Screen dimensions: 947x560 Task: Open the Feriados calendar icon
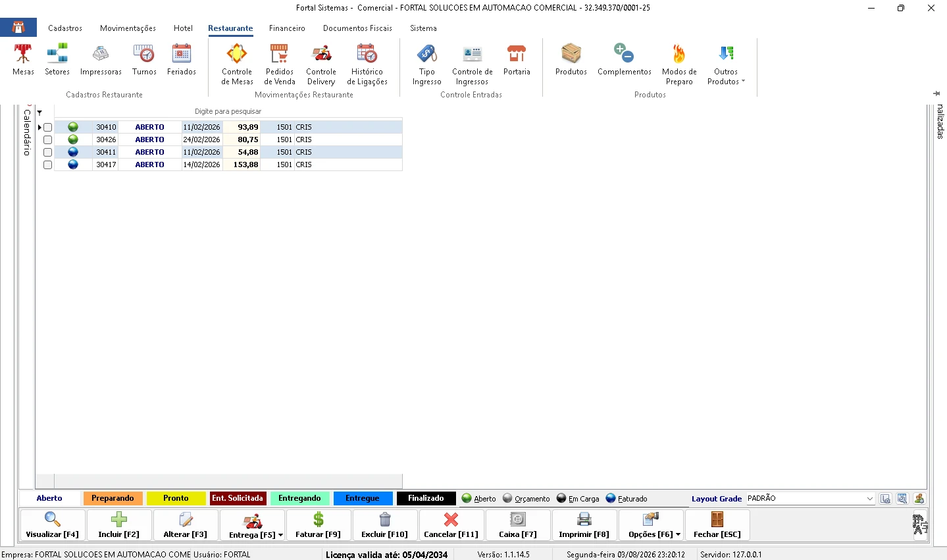[x=182, y=60]
